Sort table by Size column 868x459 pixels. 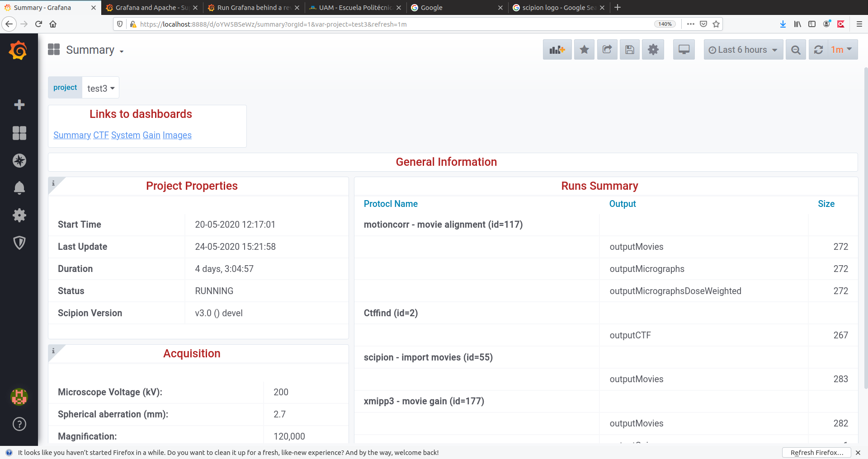tap(826, 204)
